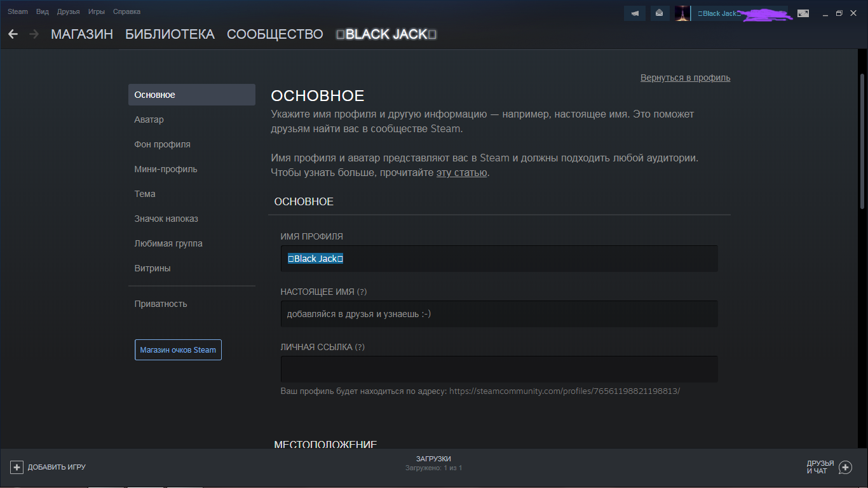Screen dimensions: 868x488
Task: Click the ДОБАВИТЬ ИГРУ label
Action: [57, 467]
